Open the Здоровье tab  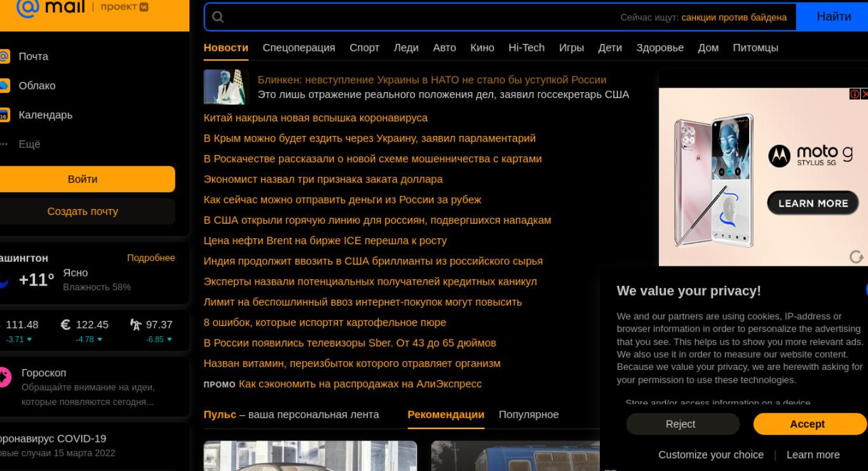[660, 48]
